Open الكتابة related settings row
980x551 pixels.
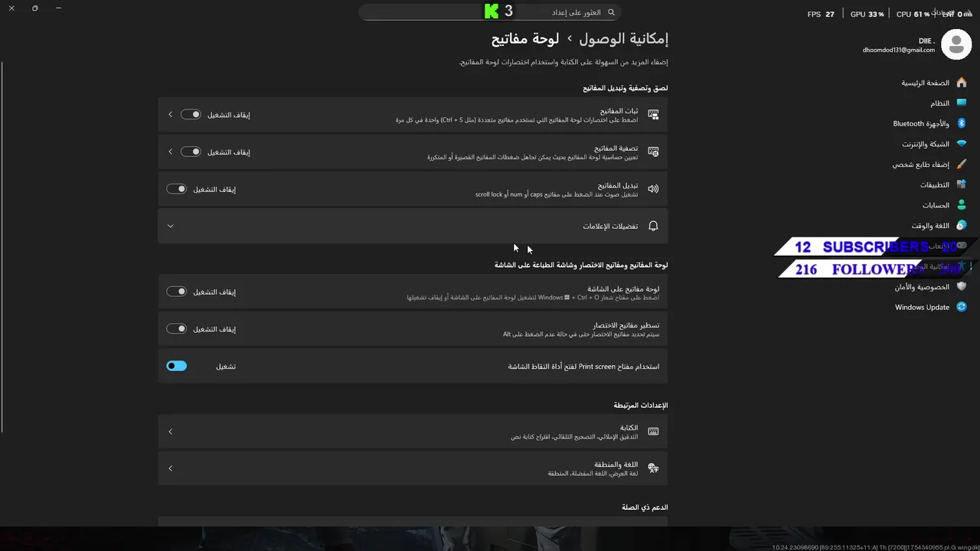pos(413,432)
